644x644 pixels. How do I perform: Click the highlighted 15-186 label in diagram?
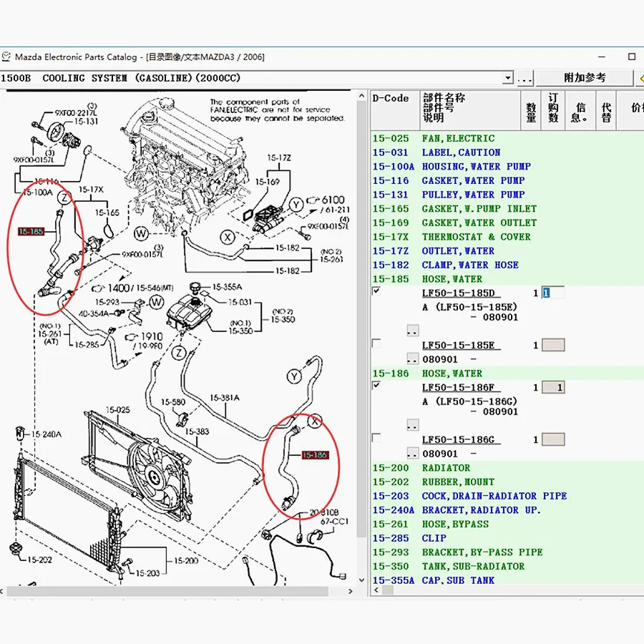315,455
